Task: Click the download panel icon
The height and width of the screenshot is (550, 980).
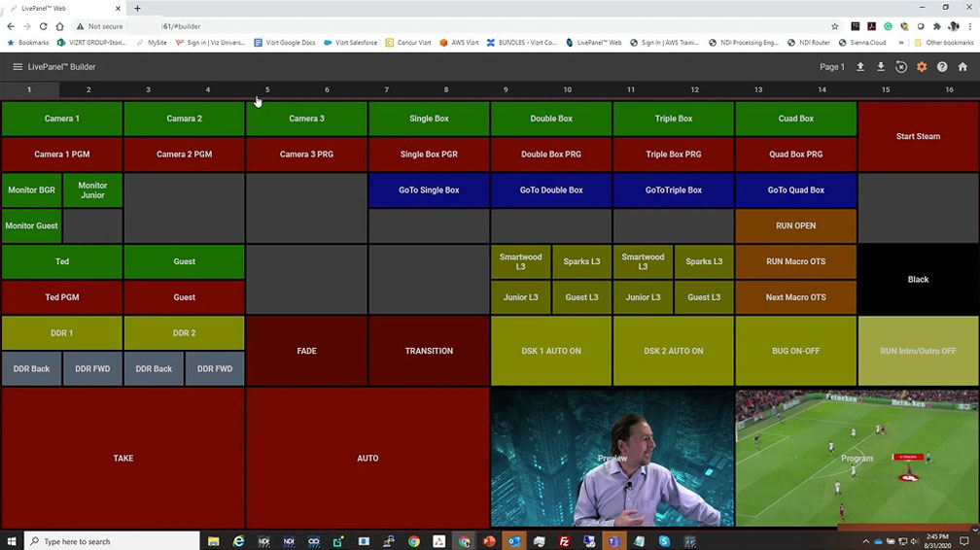Action: [881, 67]
